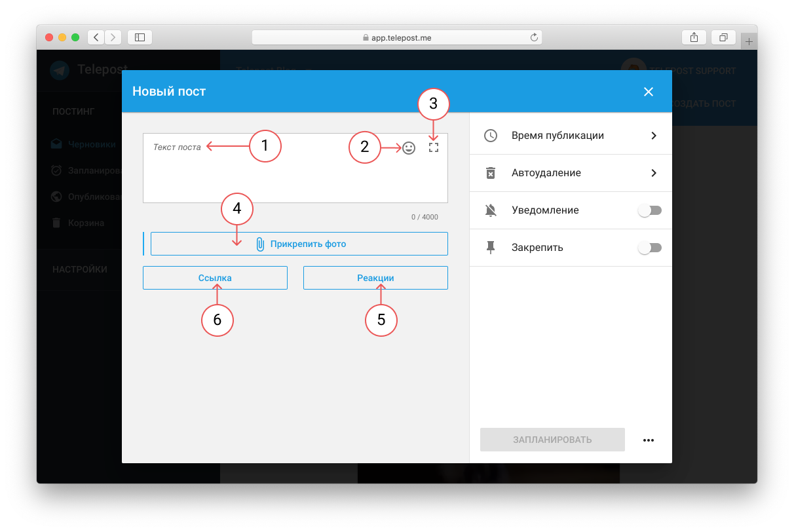Click the clock icon for publication time

coord(490,136)
